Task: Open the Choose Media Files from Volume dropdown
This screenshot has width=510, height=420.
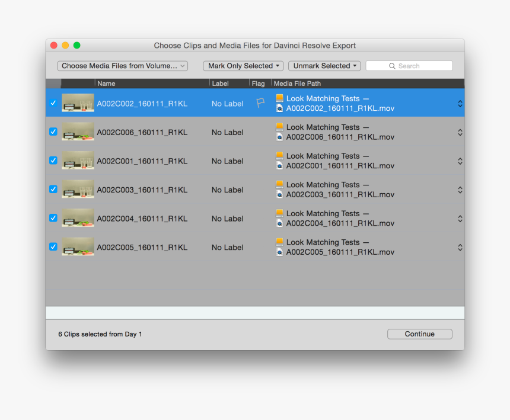Action: pyautogui.click(x=122, y=66)
